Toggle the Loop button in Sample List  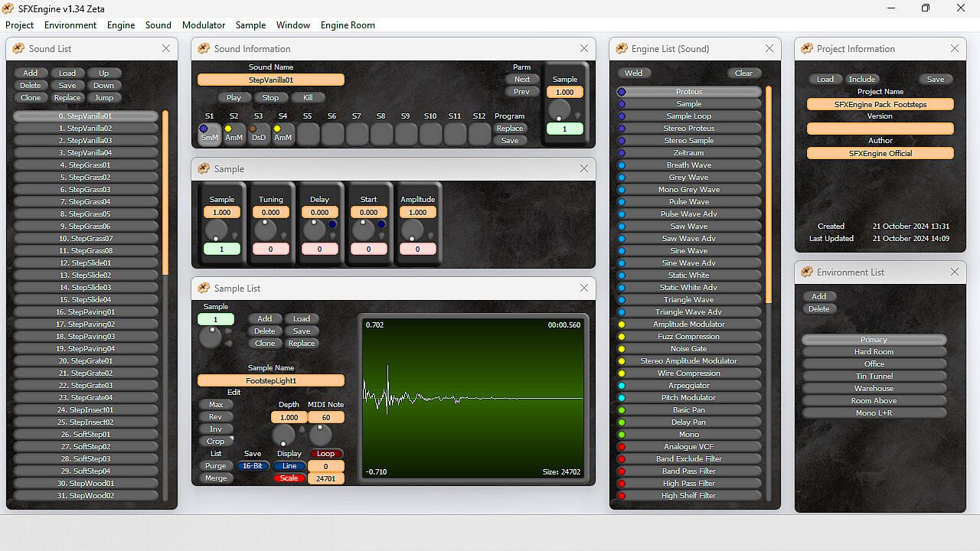(325, 454)
